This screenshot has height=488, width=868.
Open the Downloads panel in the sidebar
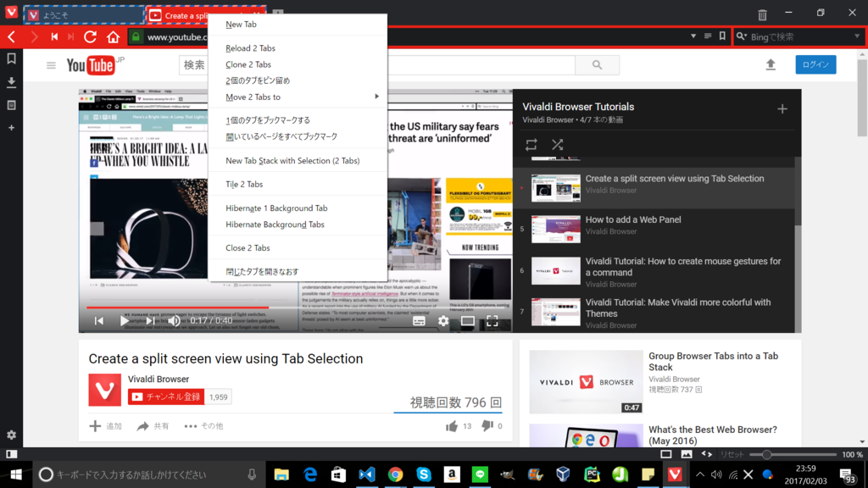pos(11,82)
